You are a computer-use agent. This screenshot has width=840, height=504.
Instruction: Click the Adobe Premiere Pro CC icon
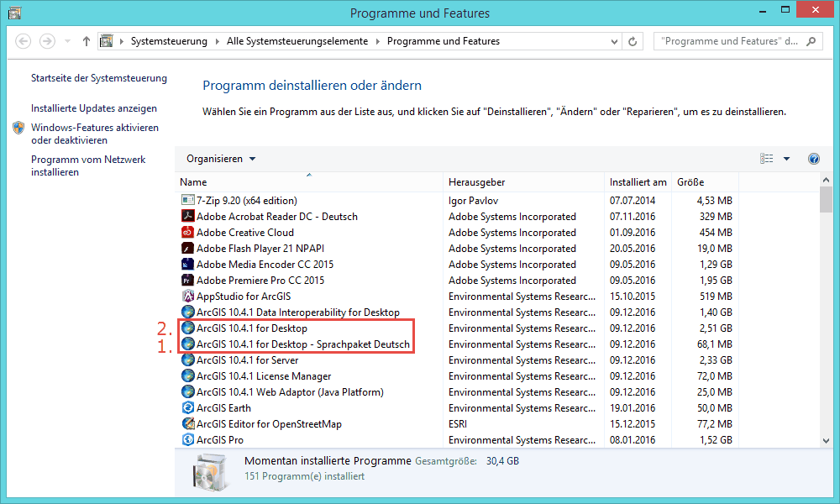(x=188, y=281)
